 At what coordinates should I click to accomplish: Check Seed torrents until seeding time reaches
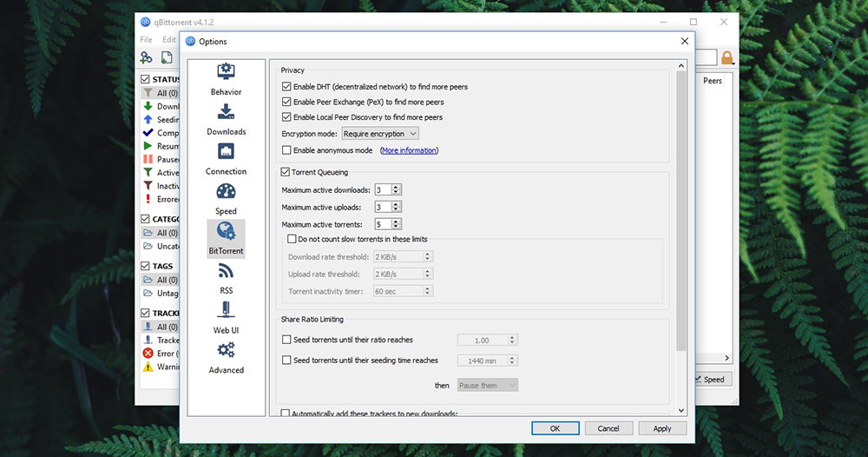click(286, 360)
